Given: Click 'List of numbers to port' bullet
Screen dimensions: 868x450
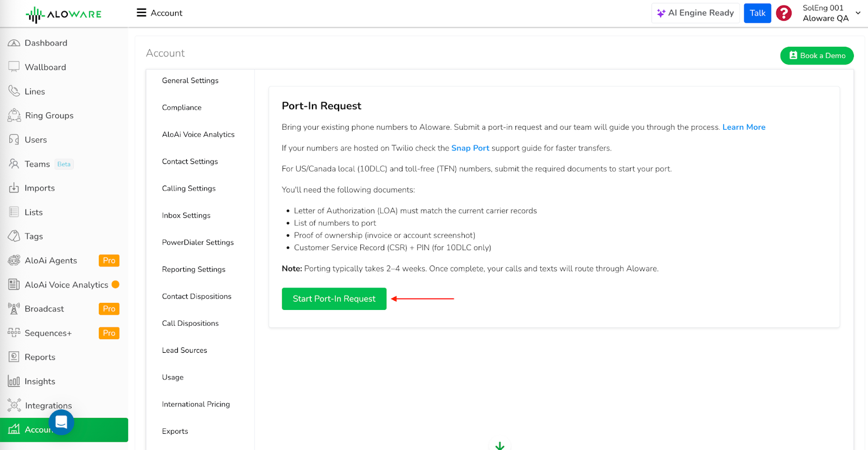Looking at the screenshot, I should [x=335, y=223].
